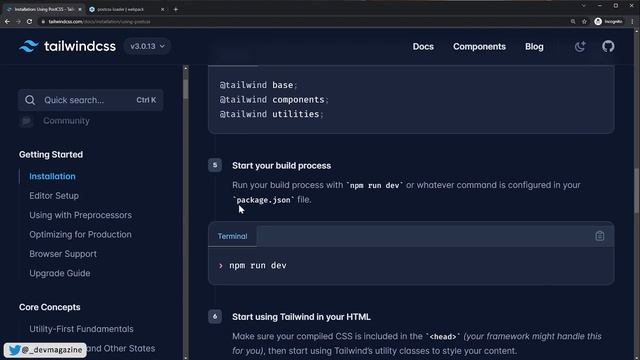Click sidebar scrollbar up arrow
The height and width of the screenshot is (360, 640).
(186, 68)
